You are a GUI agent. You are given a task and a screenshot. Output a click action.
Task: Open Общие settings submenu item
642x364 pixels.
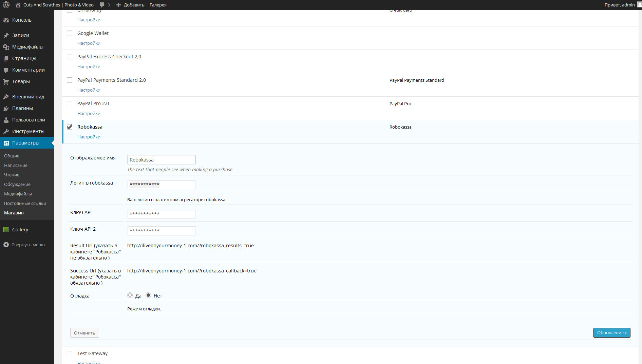[x=12, y=156]
